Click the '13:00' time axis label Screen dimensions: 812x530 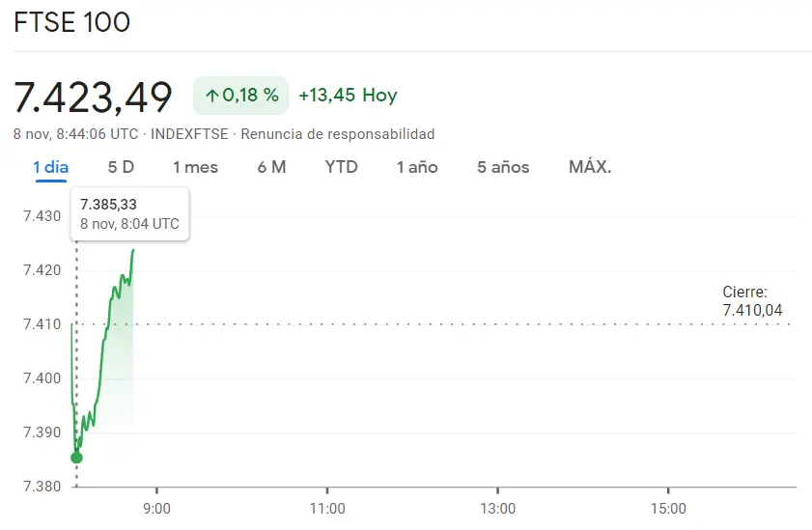point(497,509)
